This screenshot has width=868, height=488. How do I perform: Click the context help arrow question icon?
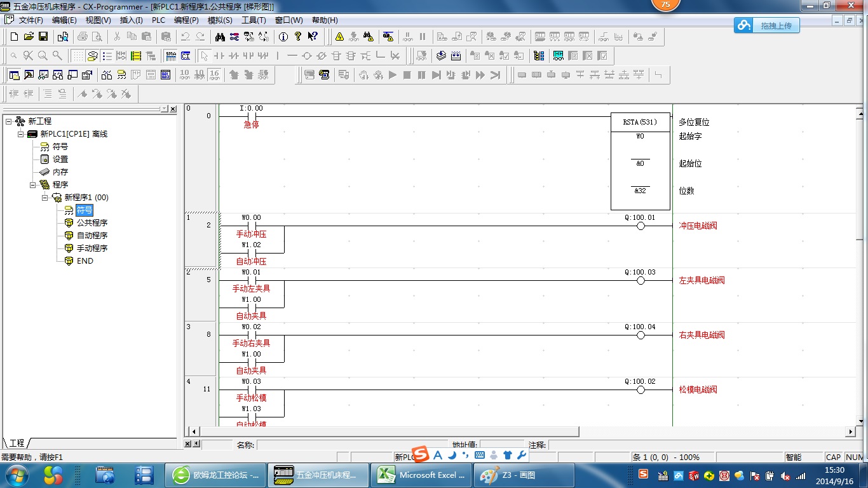313,37
